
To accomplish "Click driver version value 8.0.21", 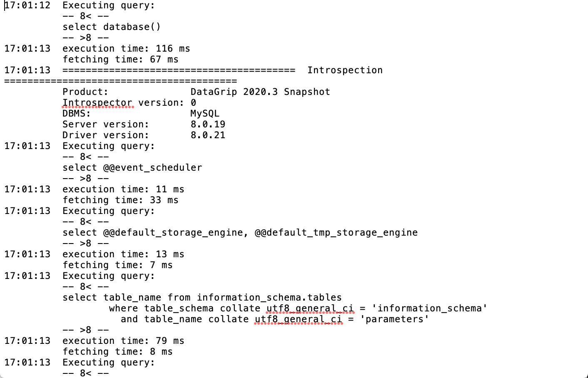I will (x=208, y=135).
